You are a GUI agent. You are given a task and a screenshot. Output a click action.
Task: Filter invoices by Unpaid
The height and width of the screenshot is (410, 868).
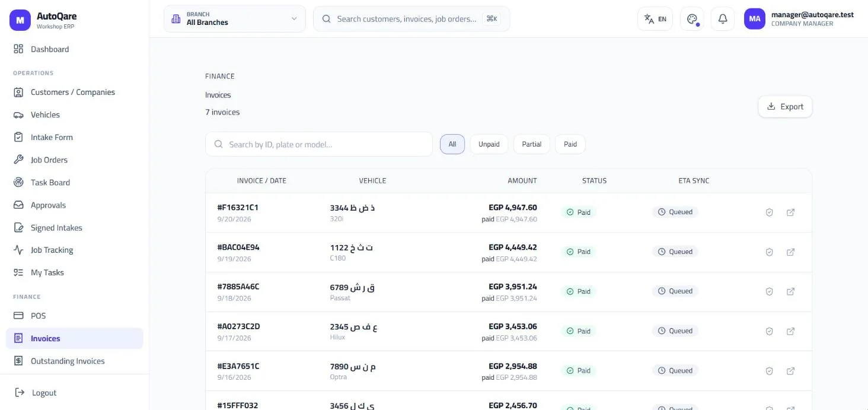click(489, 144)
